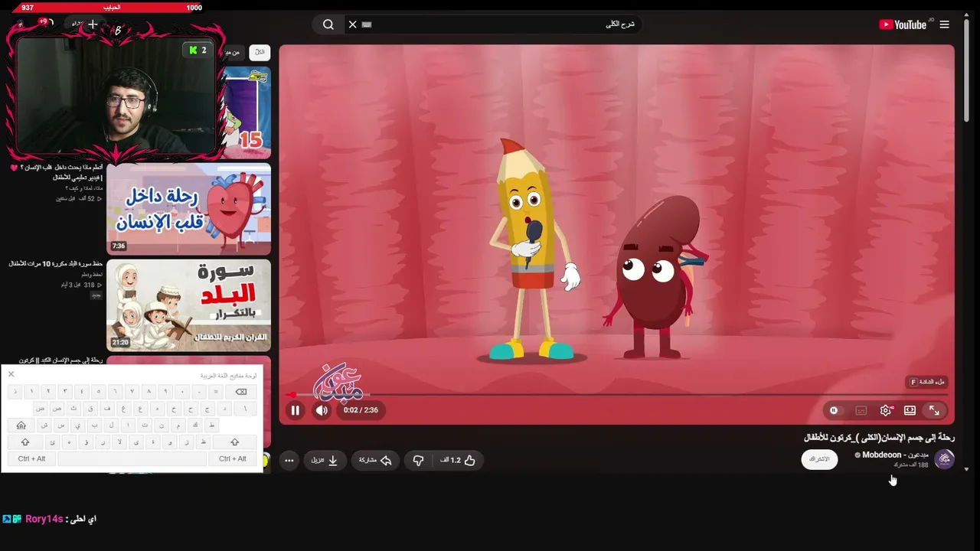The image size is (980, 551).
Task: Open the human heart journey video thumbnail
Action: tap(188, 209)
